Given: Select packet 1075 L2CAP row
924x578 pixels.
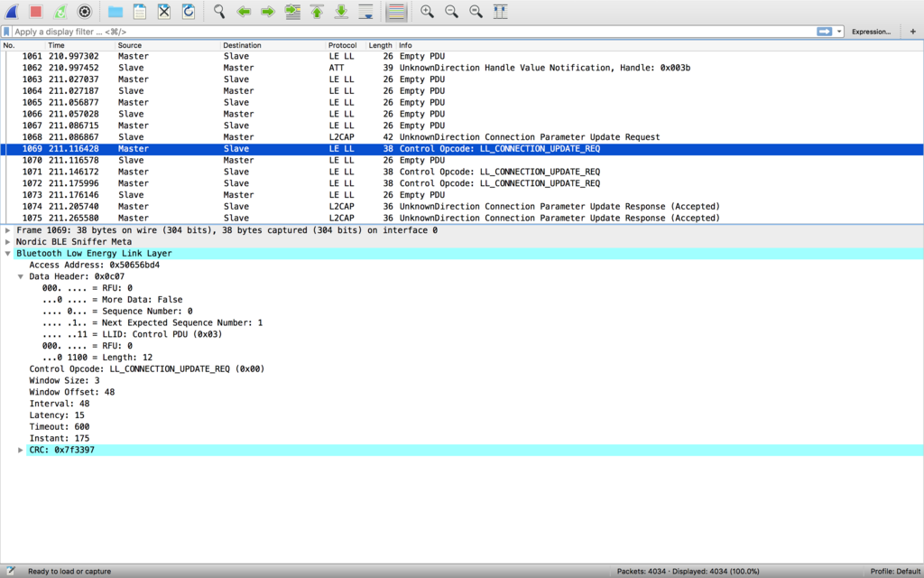Looking at the screenshot, I should 462,219.
